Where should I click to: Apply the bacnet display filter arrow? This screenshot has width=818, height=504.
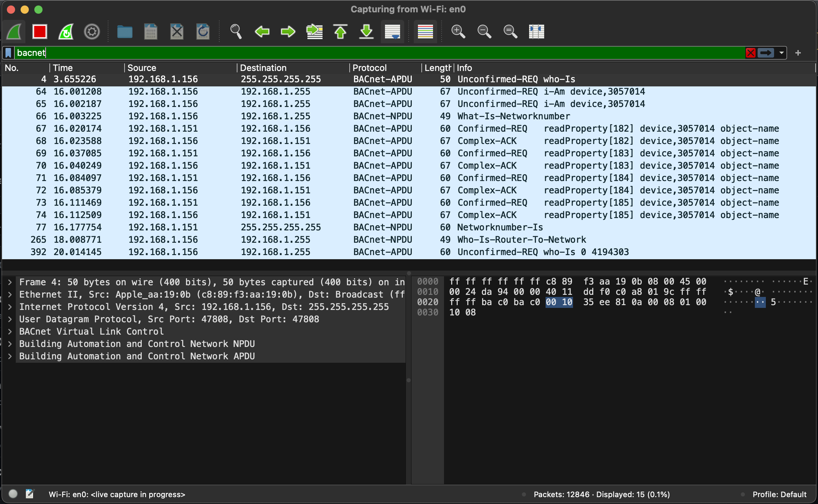click(765, 52)
